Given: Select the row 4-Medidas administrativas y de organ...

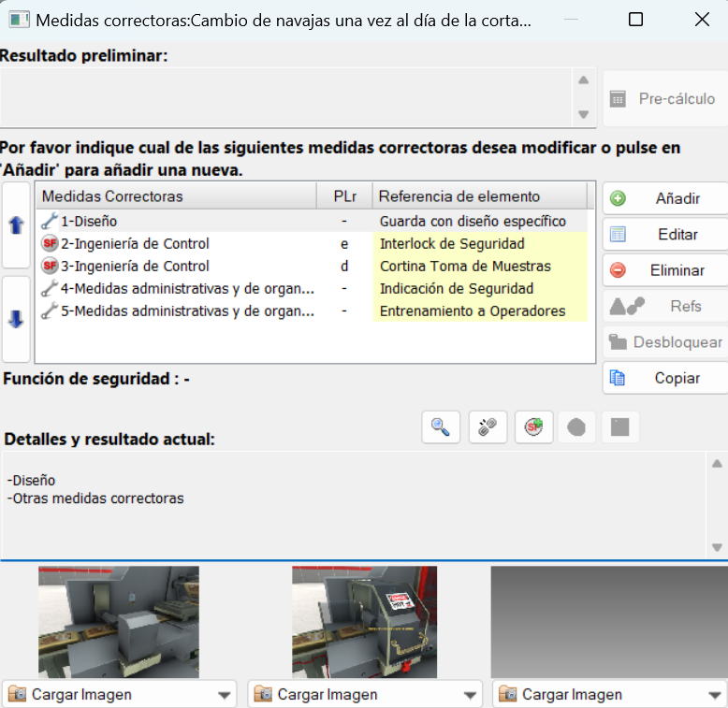Looking at the screenshot, I should (x=312, y=288).
